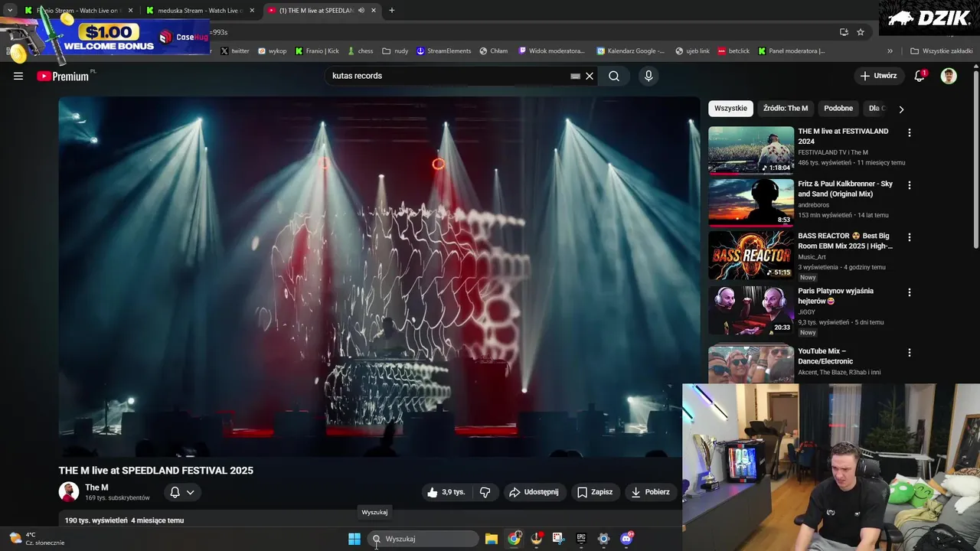Viewport: 980px width, 551px height.
Task: Show more filter chips with right arrow
Action: click(901, 109)
